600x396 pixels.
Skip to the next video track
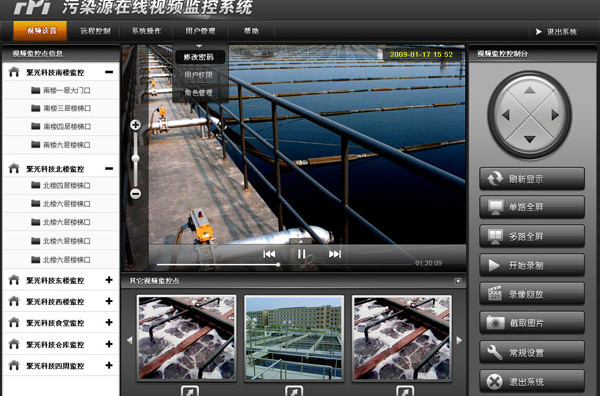click(x=335, y=254)
